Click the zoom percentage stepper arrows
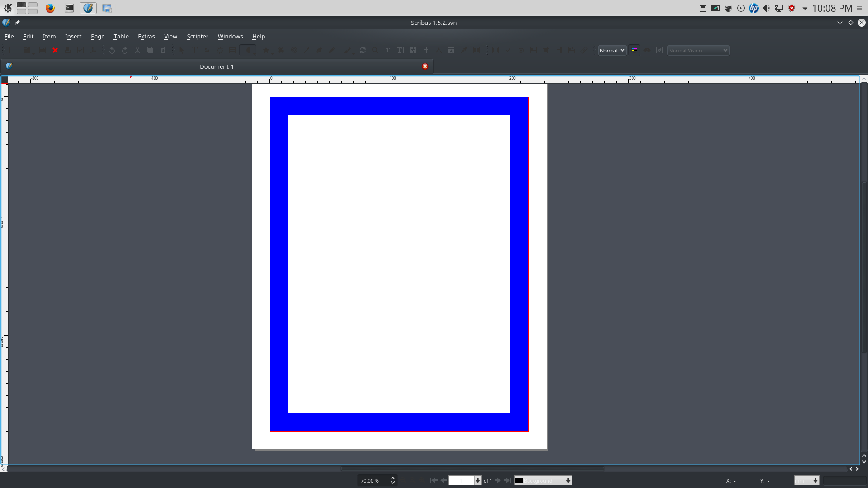 coord(393,480)
